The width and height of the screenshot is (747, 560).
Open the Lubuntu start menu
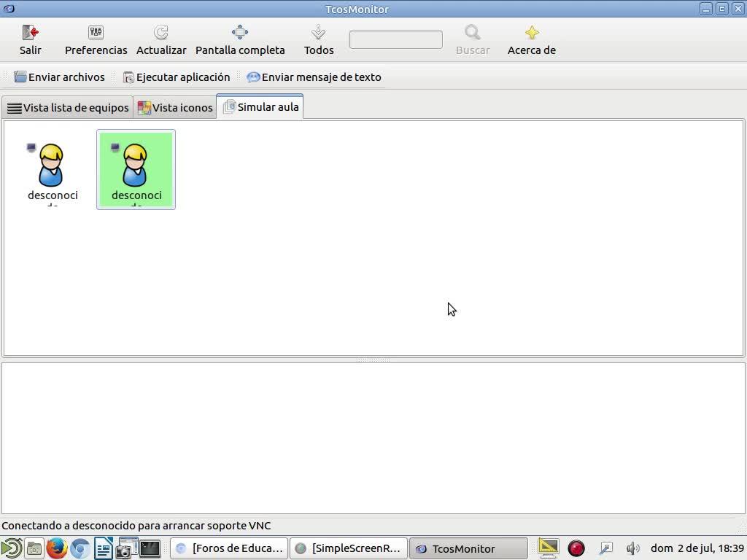pos(11,548)
